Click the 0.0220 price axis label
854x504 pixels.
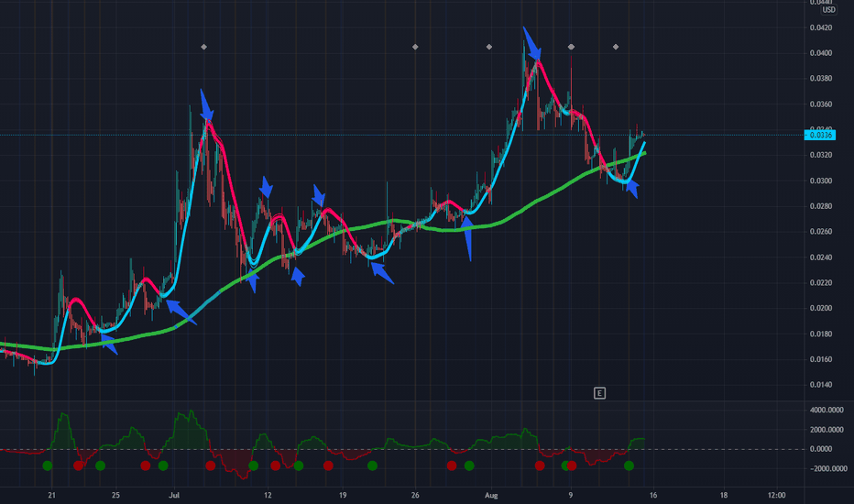click(x=821, y=283)
